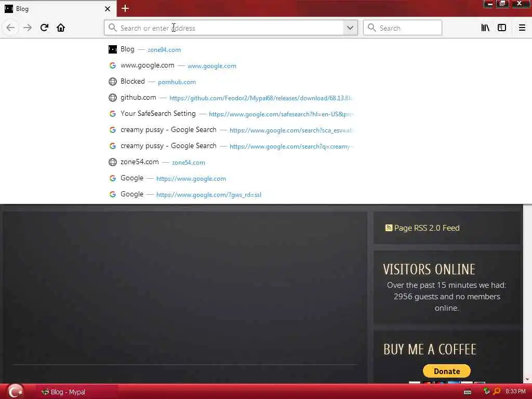Open the hamburger application menu
The width and height of the screenshot is (532, 399).
(522, 28)
